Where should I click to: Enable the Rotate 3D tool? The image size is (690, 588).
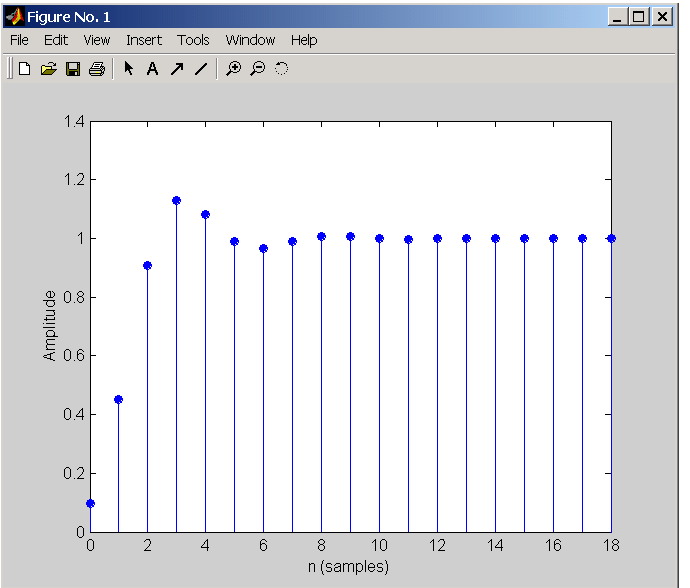pyautogui.click(x=281, y=69)
